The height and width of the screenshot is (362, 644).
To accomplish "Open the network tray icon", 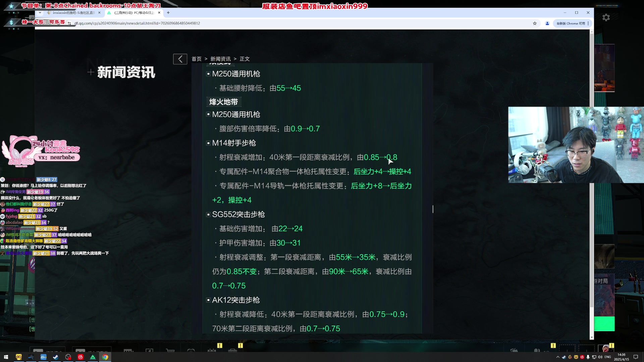I will (594, 357).
